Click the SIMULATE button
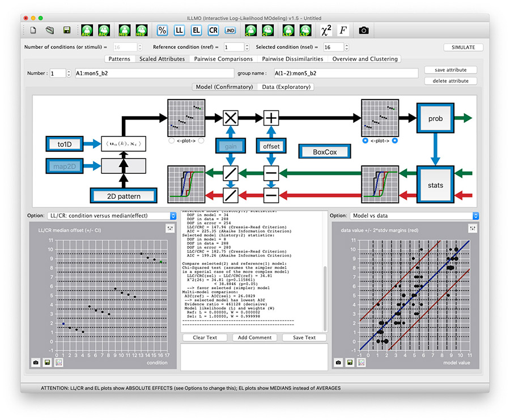 tap(463, 47)
